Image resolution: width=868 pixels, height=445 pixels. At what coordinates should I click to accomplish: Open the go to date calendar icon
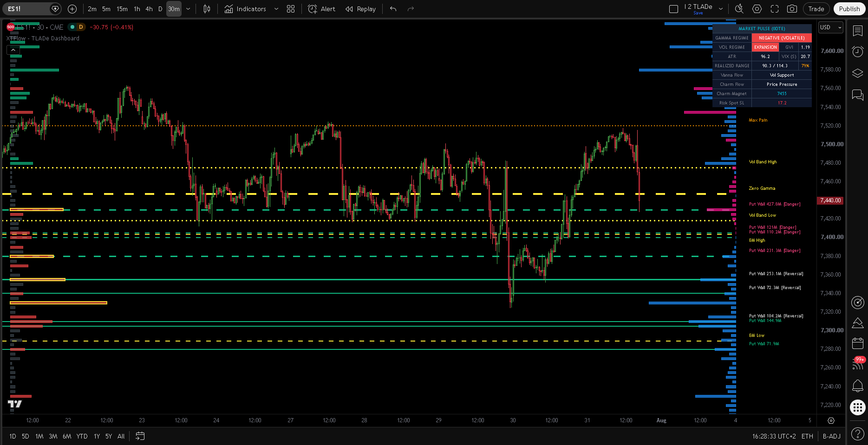click(x=140, y=436)
